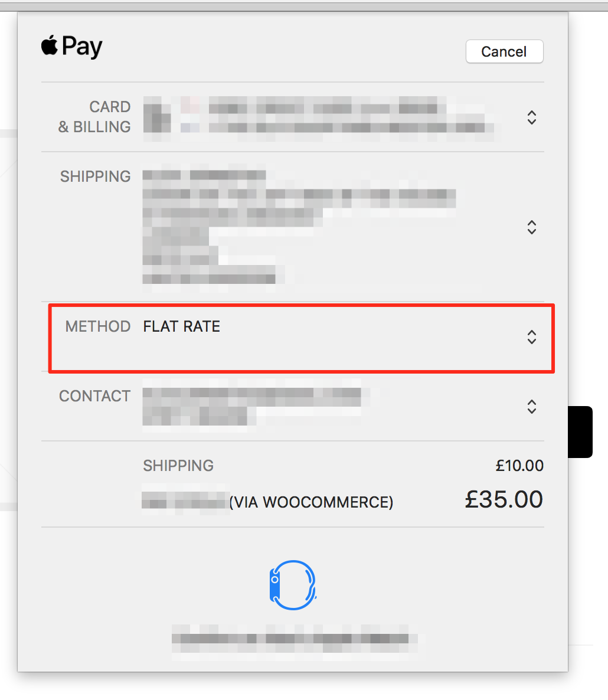Image resolution: width=608 pixels, height=700 pixels.
Task: Click the SHIPPING address section label
Action: (x=95, y=176)
